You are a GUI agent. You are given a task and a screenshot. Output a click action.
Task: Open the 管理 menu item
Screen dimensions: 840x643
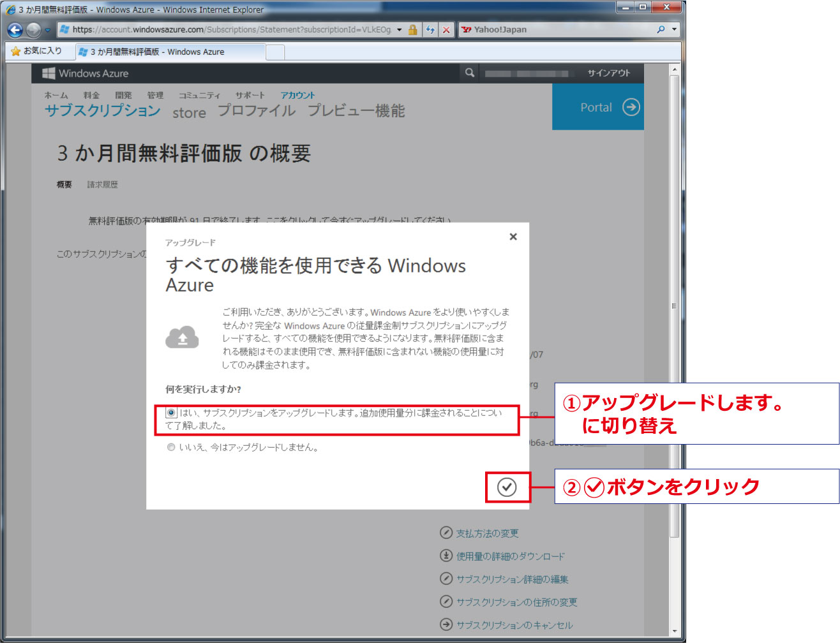point(155,95)
